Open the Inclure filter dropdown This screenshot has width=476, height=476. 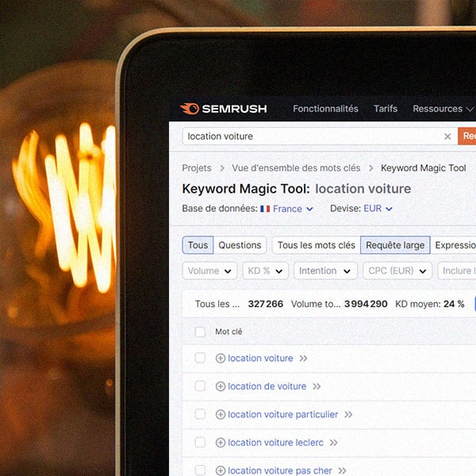click(x=457, y=271)
